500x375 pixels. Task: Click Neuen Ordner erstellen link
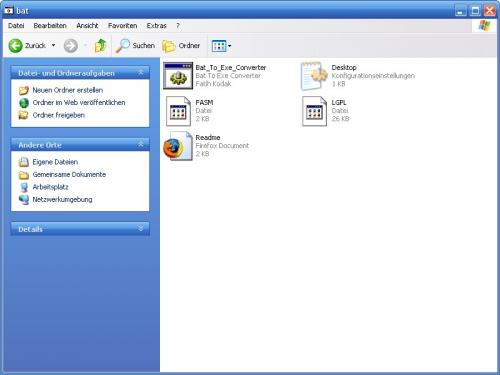tap(68, 90)
